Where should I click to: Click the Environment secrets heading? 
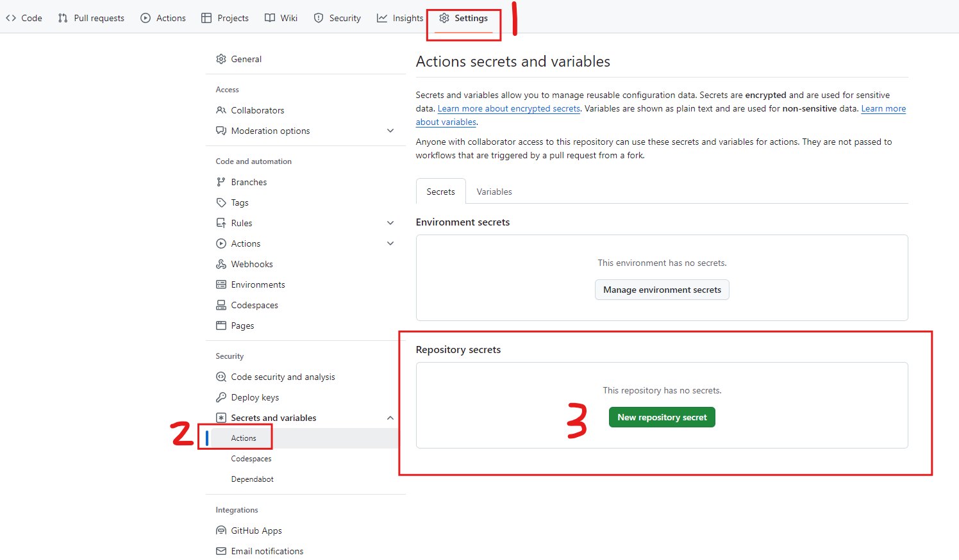(x=463, y=222)
